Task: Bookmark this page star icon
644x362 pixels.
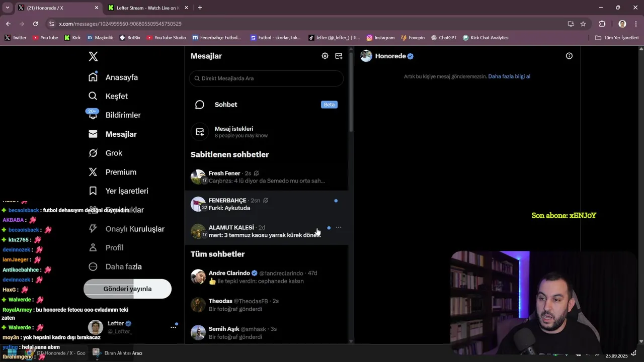Action: pos(583,24)
